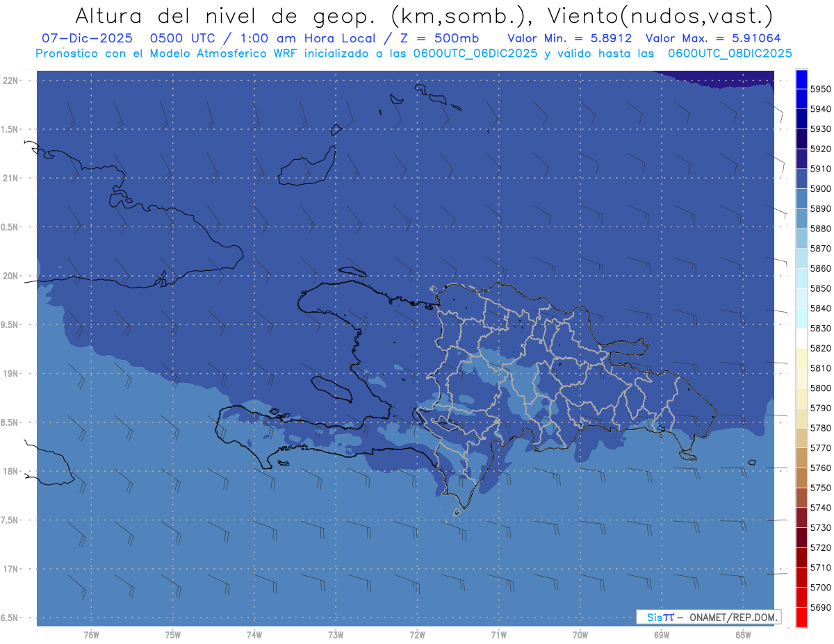
Task: Click the 70W longitude axis label
Action: click(x=580, y=635)
